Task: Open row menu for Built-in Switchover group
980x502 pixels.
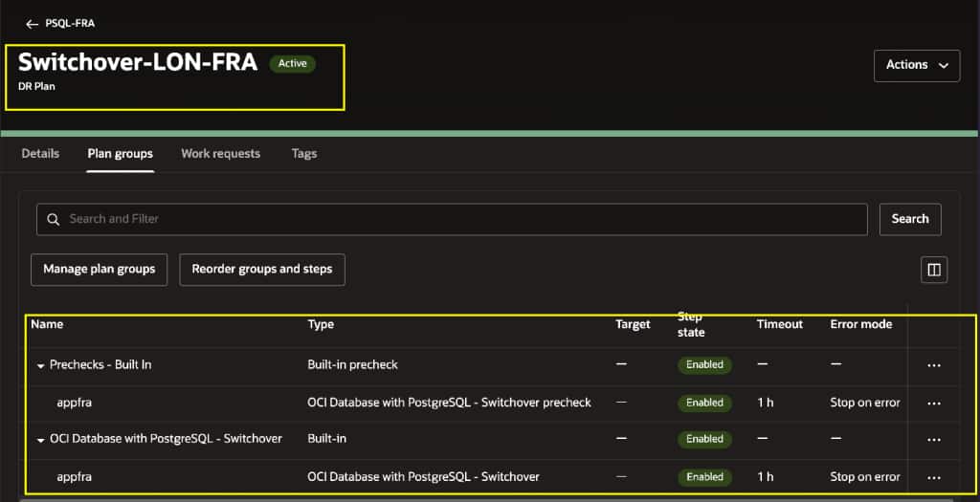Action: coord(934,440)
